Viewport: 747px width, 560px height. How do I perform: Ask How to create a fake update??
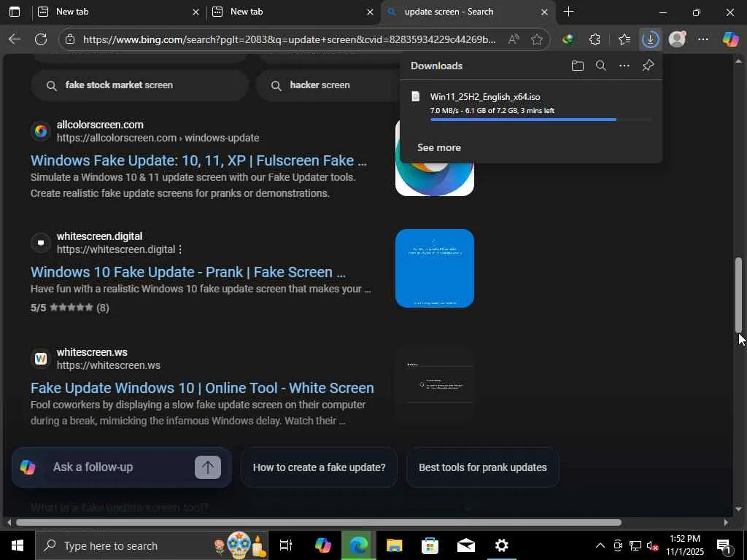click(320, 467)
